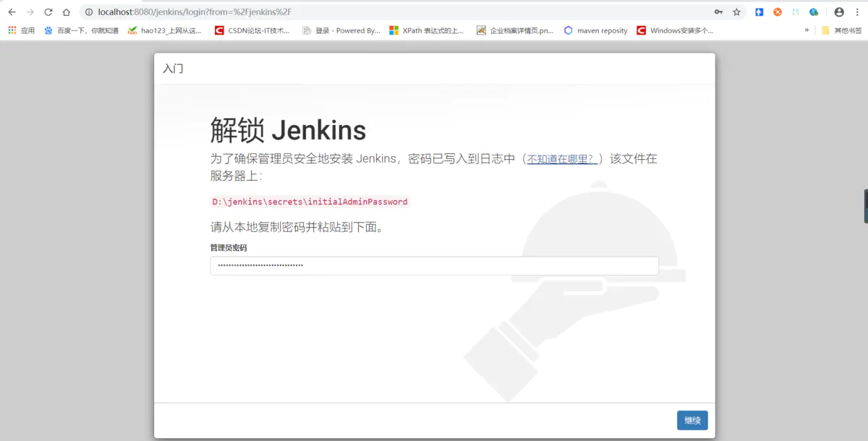Open the 百度一下 bookmark

click(81, 30)
